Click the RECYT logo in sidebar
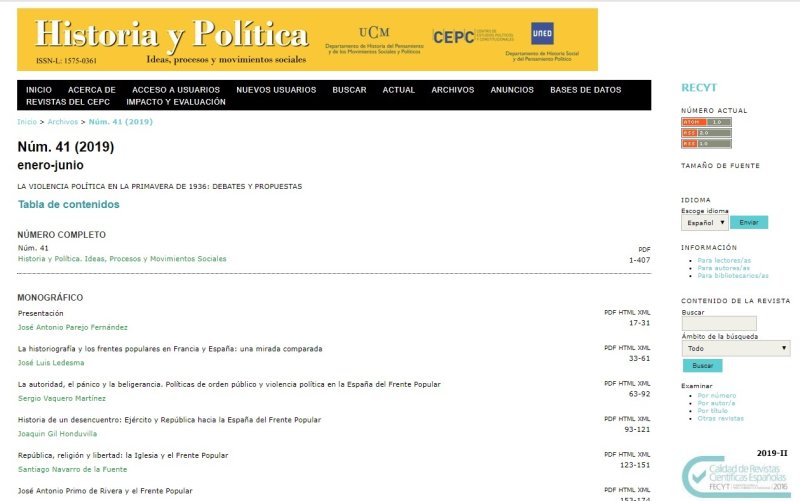Image resolution: width=800 pixels, height=501 pixels. pyautogui.click(x=699, y=88)
